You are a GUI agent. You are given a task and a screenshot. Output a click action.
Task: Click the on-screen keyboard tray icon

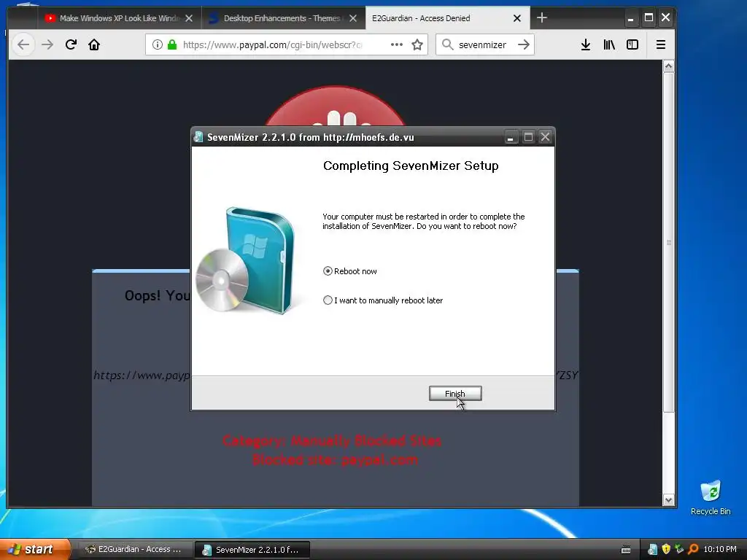[x=626, y=550]
